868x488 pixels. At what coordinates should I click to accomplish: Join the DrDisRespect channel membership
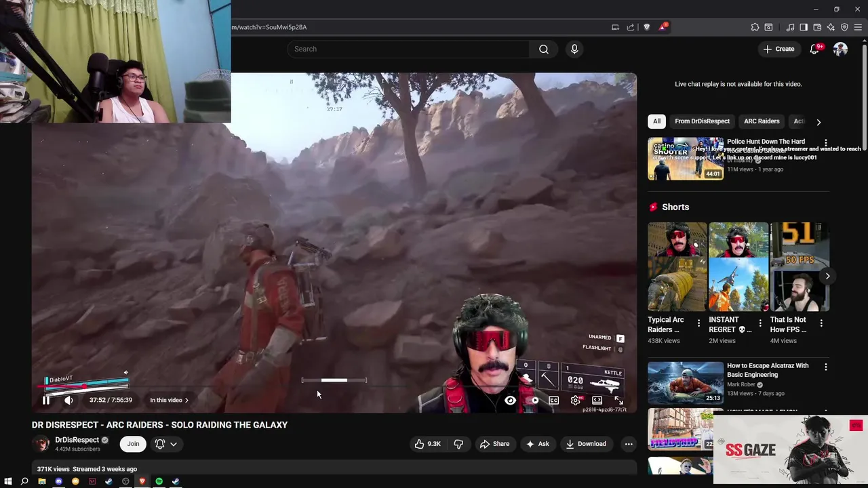coord(133,444)
